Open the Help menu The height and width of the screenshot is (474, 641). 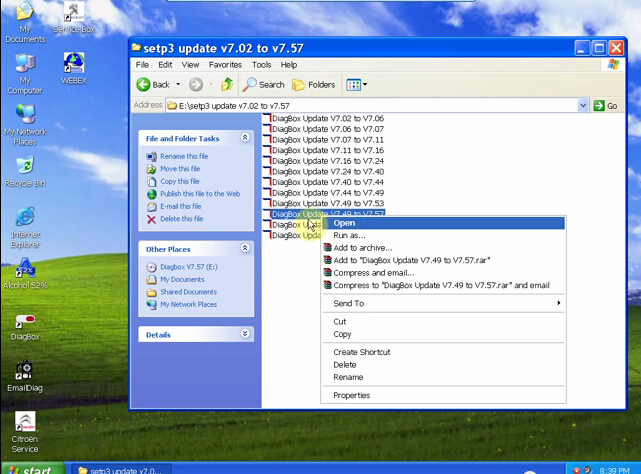point(289,65)
